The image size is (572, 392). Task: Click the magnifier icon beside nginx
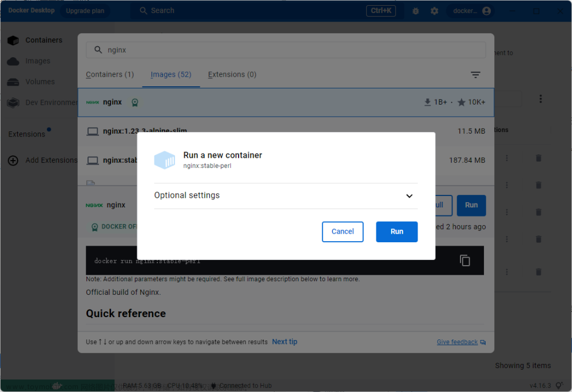click(x=98, y=50)
